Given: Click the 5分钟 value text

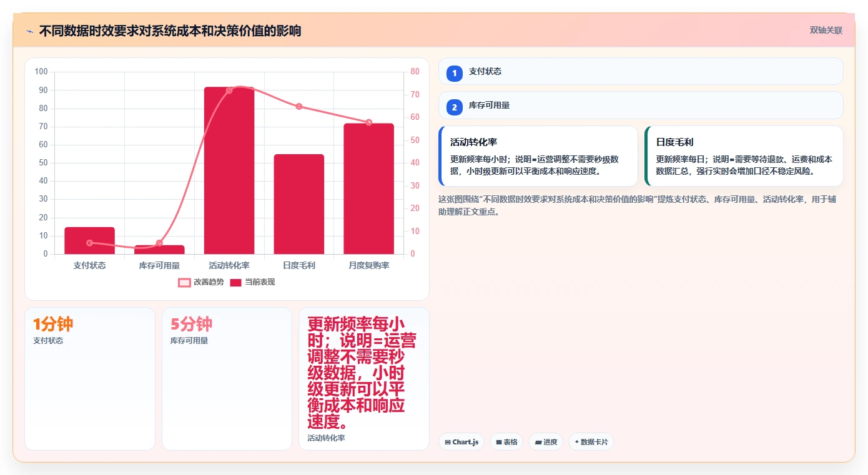Looking at the screenshot, I should pyautogui.click(x=191, y=324).
